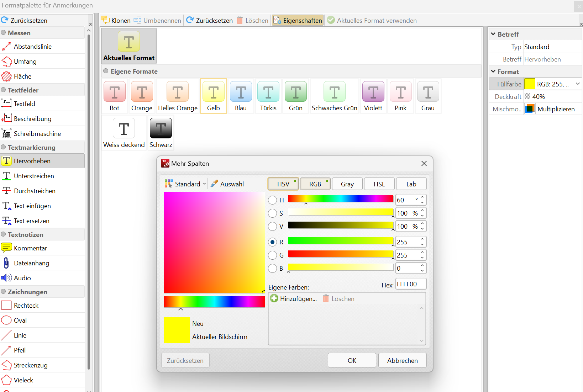583x392 pixels.
Task: Switch to the Lab color model tab
Action: coord(411,184)
